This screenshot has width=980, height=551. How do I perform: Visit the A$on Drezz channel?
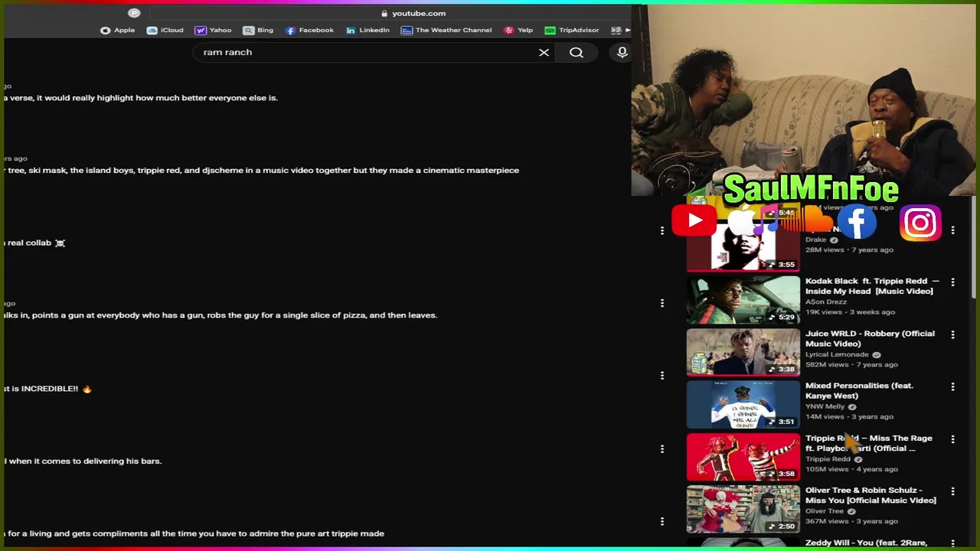pos(825,302)
